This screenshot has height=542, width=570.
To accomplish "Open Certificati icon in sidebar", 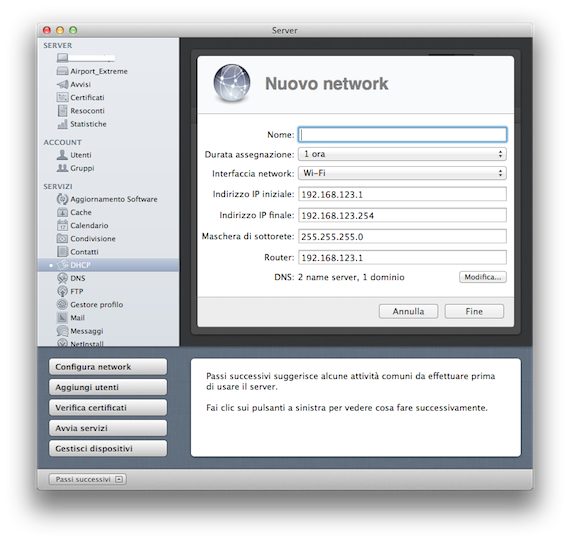I will pyautogui.click(x=62, y=97).
